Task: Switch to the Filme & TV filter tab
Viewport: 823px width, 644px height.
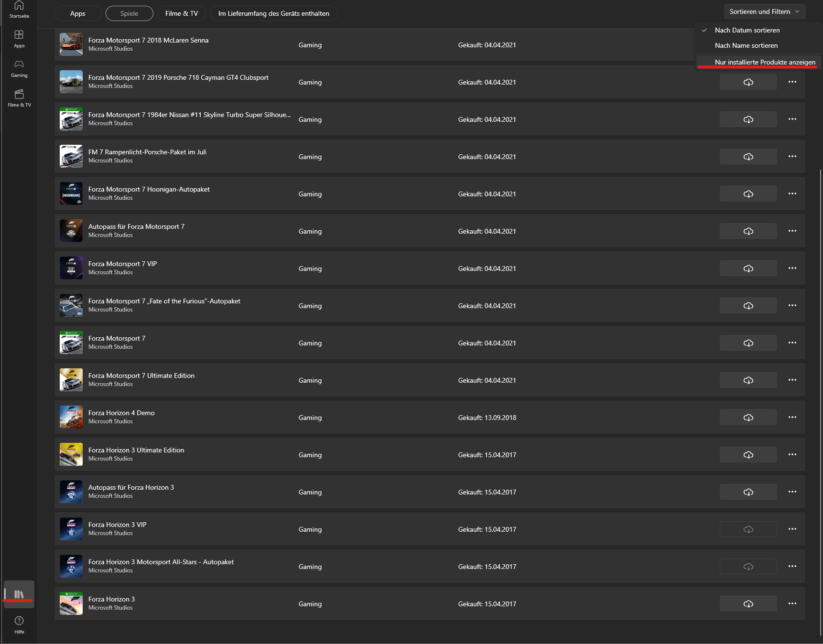Action: (182, 13)
